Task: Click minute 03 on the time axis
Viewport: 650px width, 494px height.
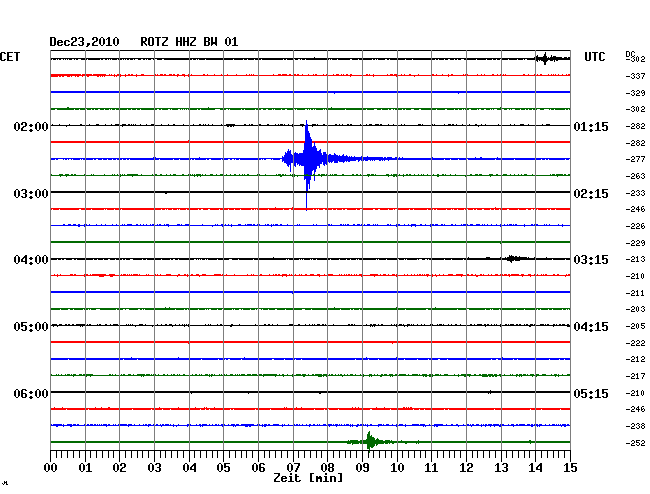Action: [154, 468]
